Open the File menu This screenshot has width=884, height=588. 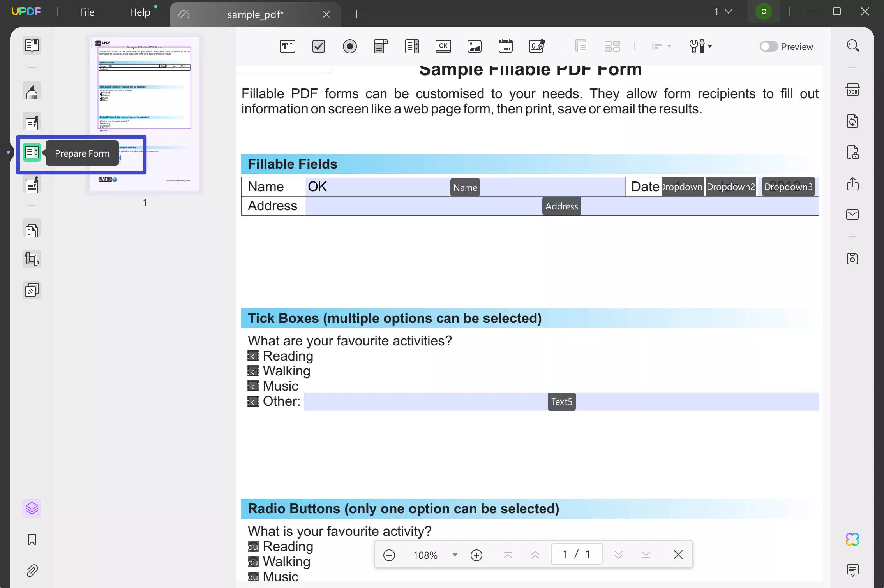pos(86,12)
